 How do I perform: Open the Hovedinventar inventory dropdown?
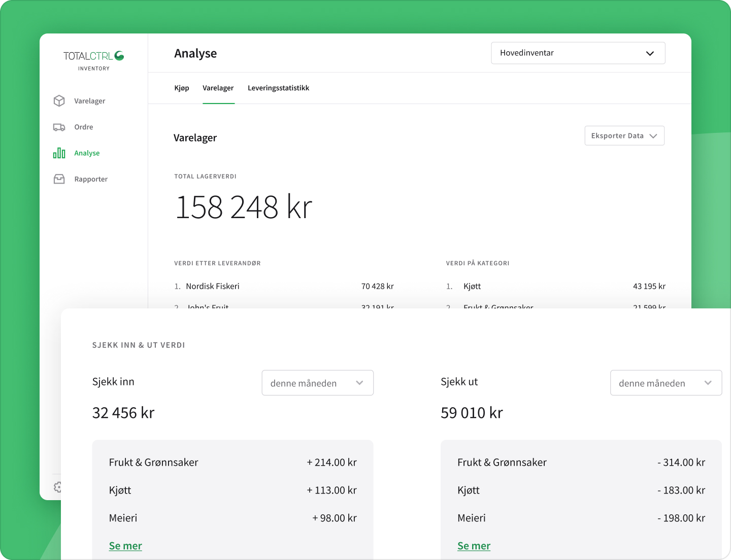(x=578, y=53)
